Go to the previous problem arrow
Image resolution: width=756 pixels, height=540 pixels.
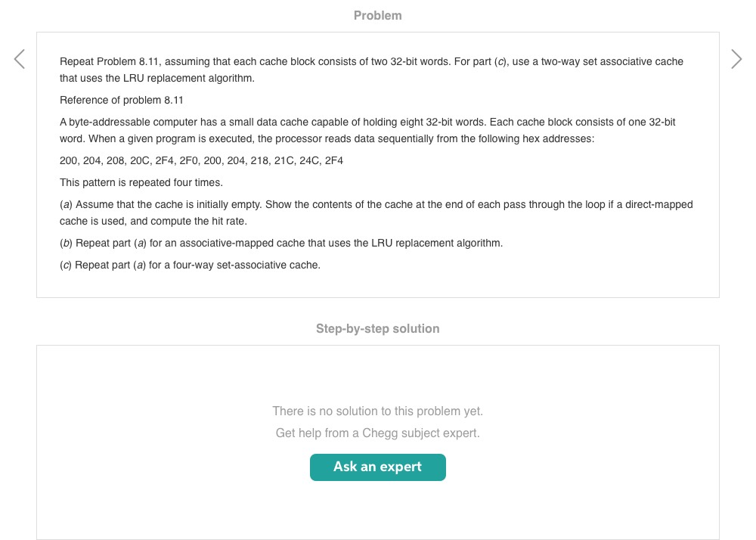tap(20, 59)
